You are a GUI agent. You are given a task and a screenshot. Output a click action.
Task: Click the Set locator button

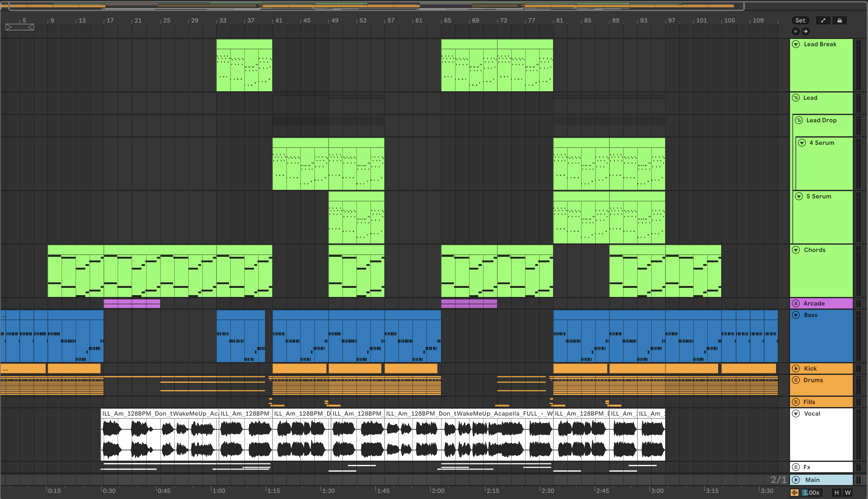click(800, 21)
